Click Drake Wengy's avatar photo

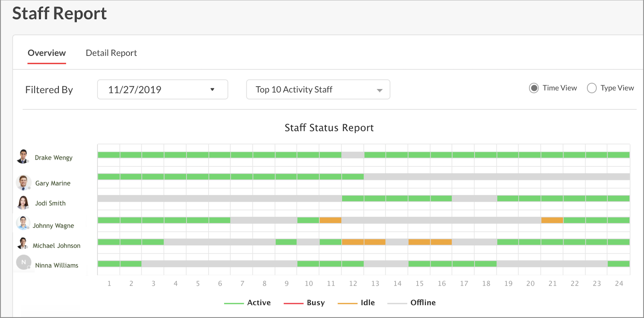pos(23,157)
